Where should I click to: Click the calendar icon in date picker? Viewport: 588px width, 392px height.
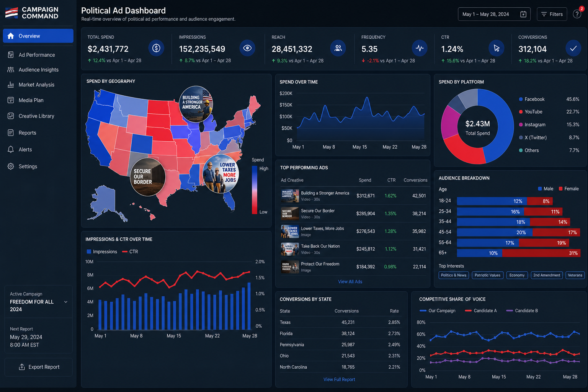[x=523, y=14]
